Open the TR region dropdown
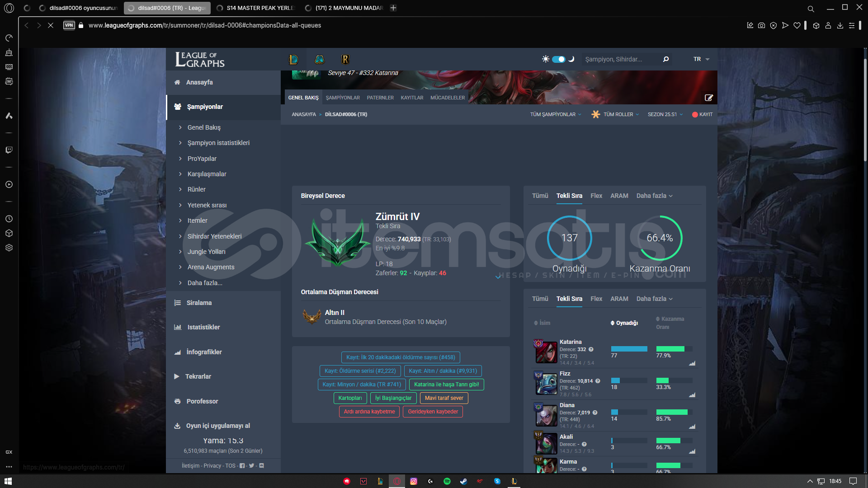Image resolution: width=868 pixels, height=488 pixels. pos(701,59)
